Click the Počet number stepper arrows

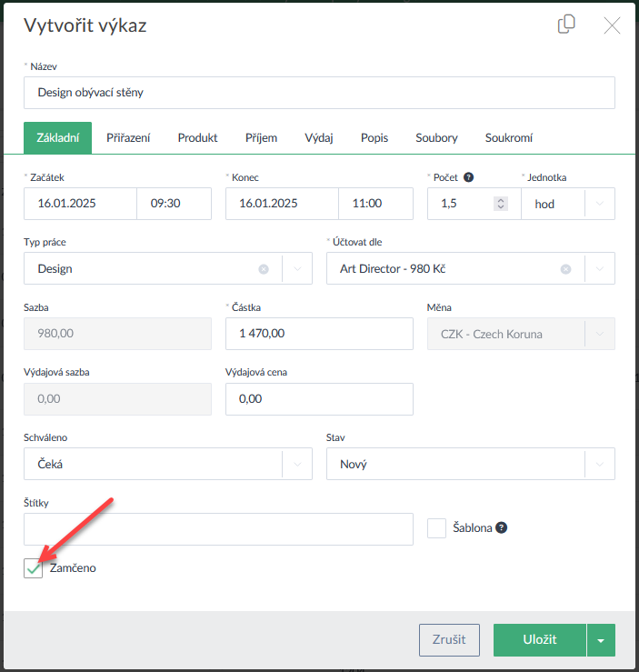point(500,204)
